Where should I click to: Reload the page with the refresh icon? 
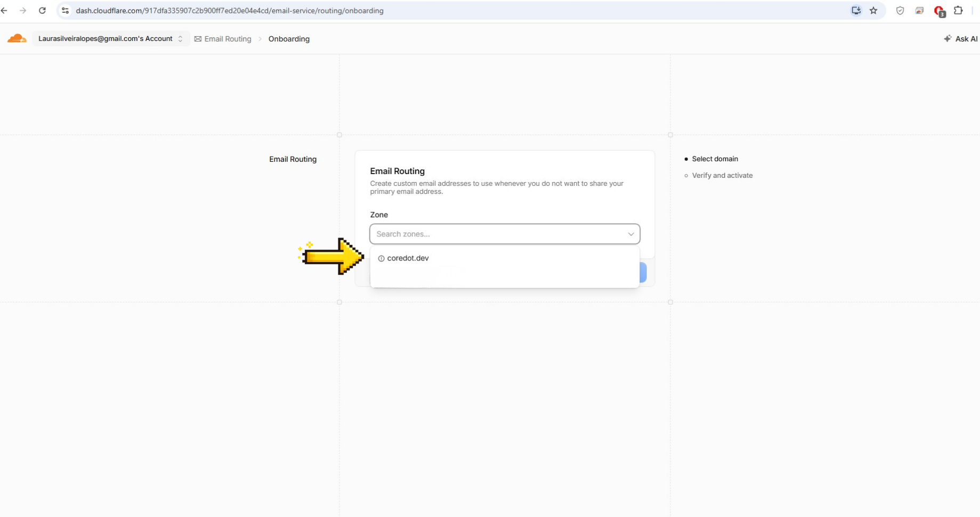42,11
